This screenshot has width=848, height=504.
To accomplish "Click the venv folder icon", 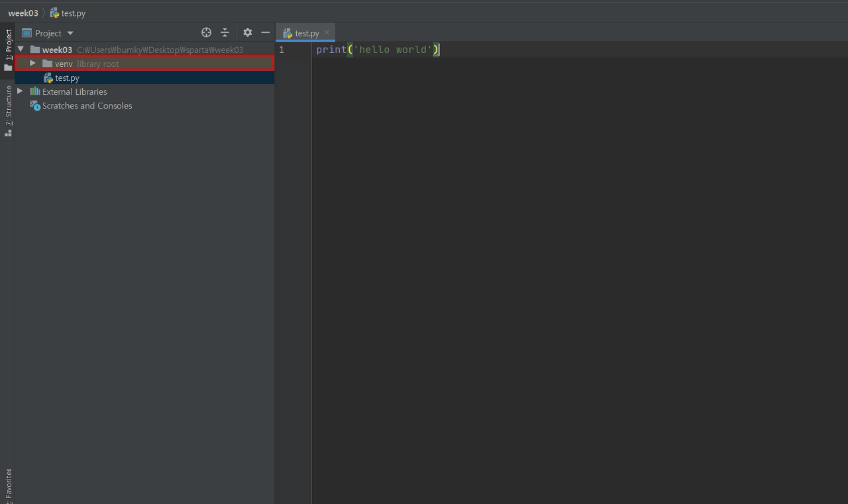I will point(47,64).
